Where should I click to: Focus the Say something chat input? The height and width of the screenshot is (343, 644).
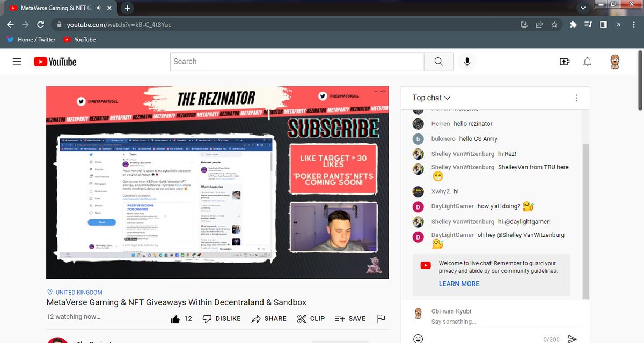pos(504,322)
